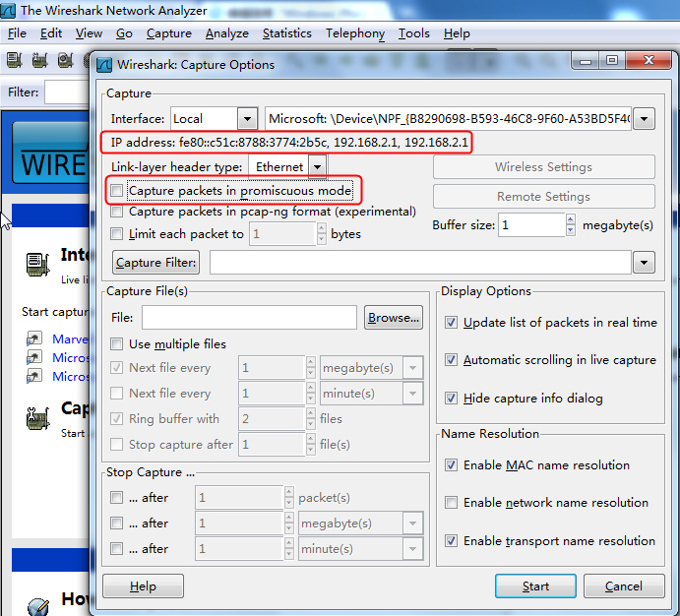Click the Capture Options wrench icon on start page
Viewport: 680px width, 616px height.
(x=38, y=418)
